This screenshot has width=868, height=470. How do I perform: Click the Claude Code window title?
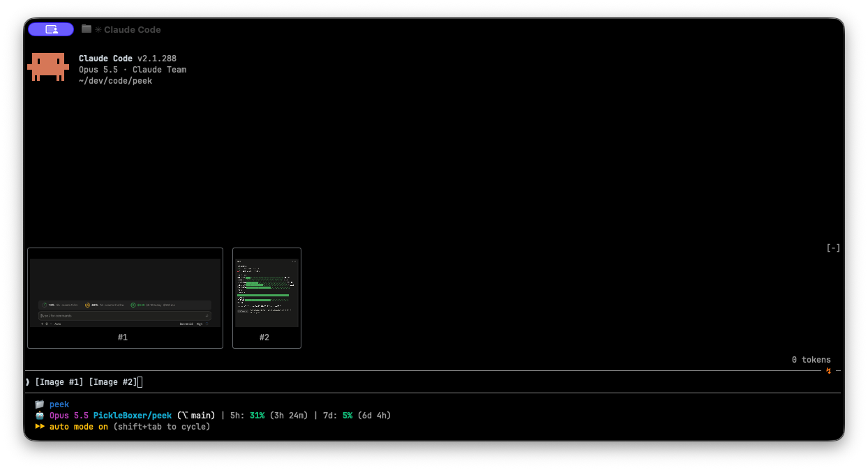[133, 29]
